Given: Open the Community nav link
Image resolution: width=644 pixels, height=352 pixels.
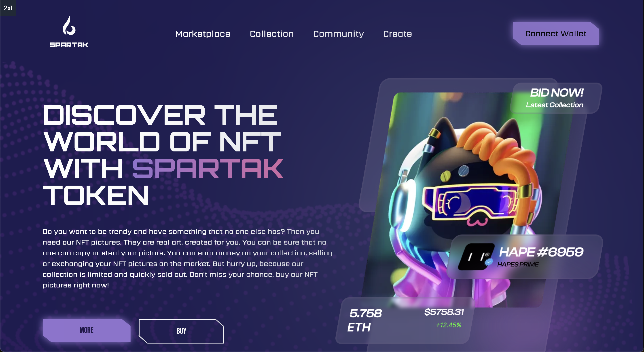Looking at the screenshot, I should click(x=339, y=34).
